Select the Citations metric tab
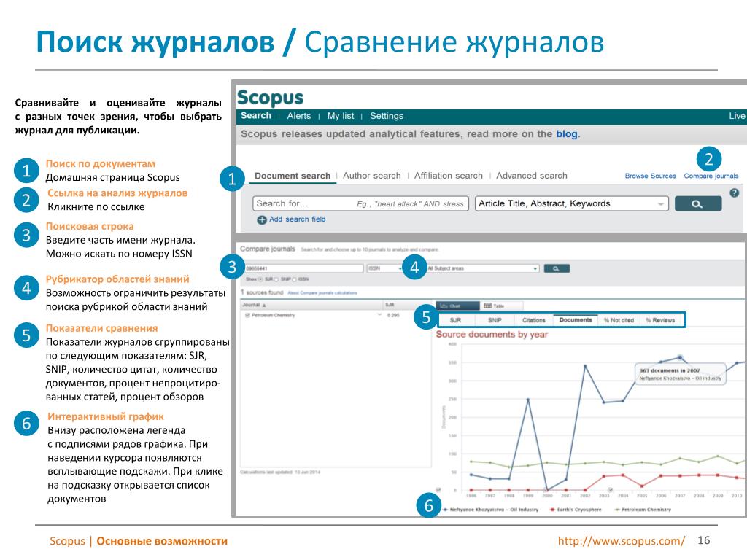Viewport: 747px width, 560px height. point(533,320)
